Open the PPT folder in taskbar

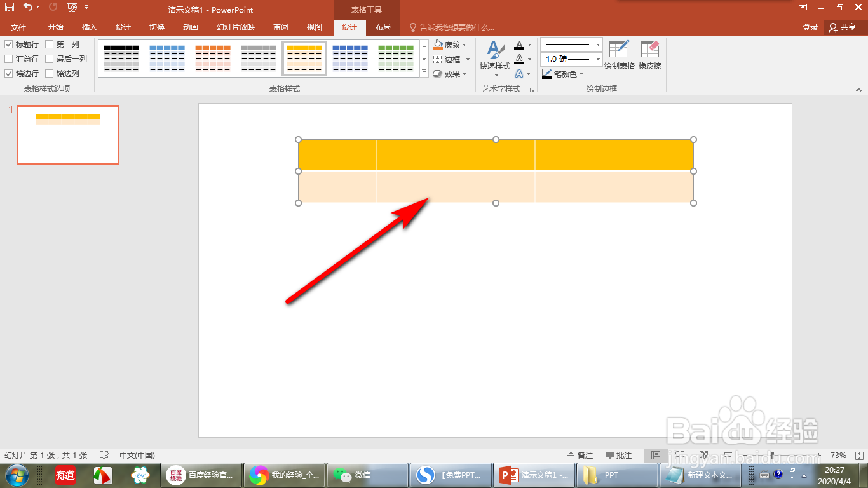pyautogui.click(x=616, y=475)
